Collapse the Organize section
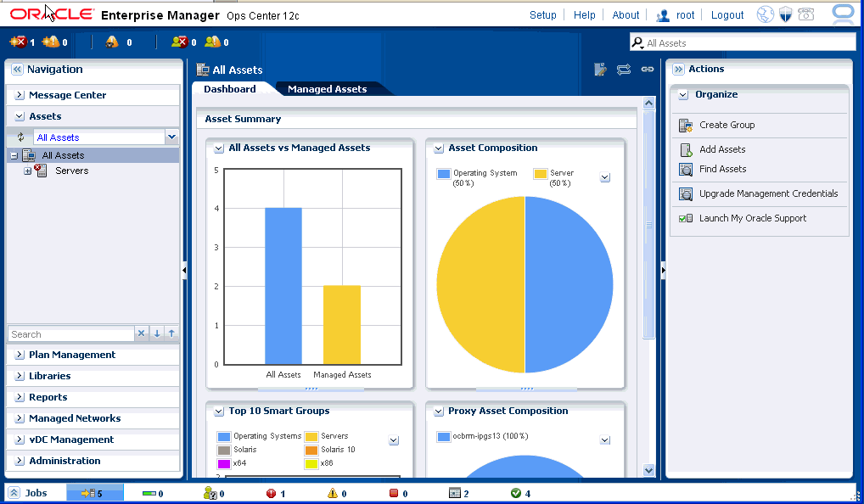Image resolution: width=864 pixels, height=504 pixels. pyautogui.click(x=683, y=95)
